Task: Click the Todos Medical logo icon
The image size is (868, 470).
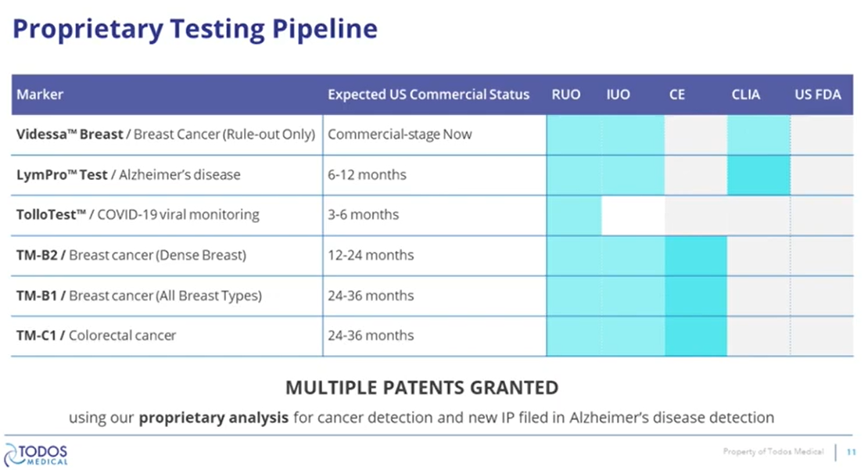Action: pyautogui.click(x=13, y=454)
